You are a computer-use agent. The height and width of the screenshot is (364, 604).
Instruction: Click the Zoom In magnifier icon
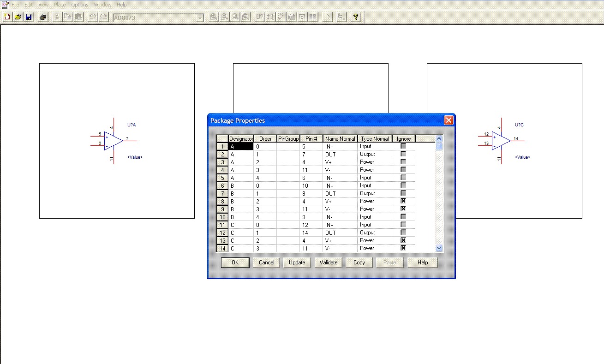point(214,17)
